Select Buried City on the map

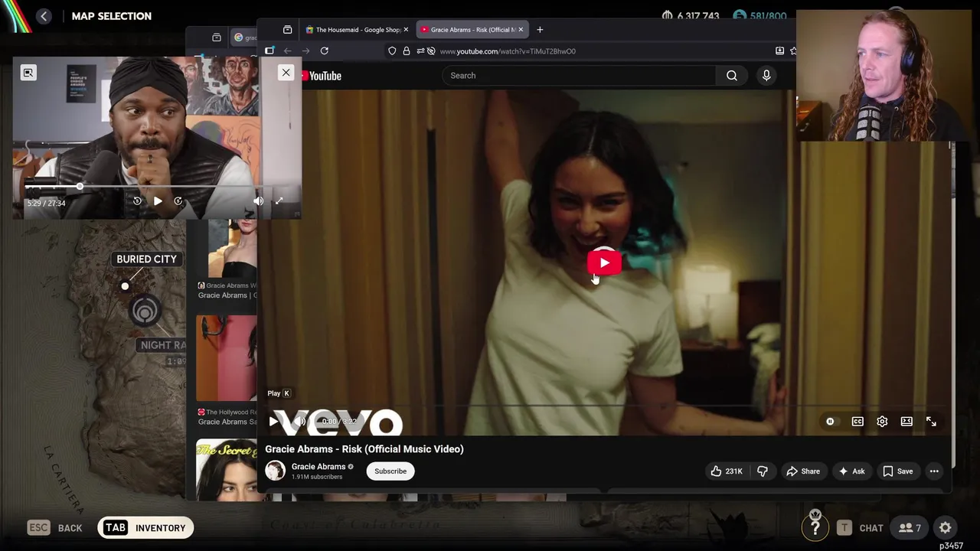[146, 259]
